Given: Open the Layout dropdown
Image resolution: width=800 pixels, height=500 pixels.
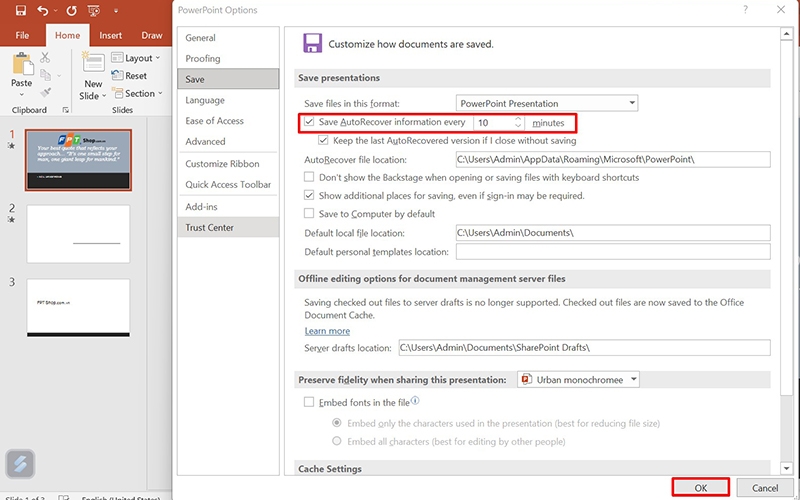Looking at the screenshot, I should (136, 58).
